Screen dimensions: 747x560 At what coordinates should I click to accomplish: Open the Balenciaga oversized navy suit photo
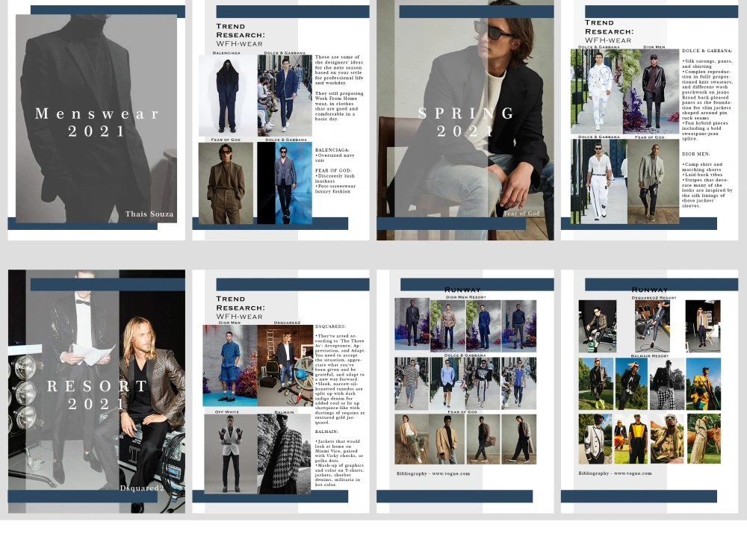point(227,96)
